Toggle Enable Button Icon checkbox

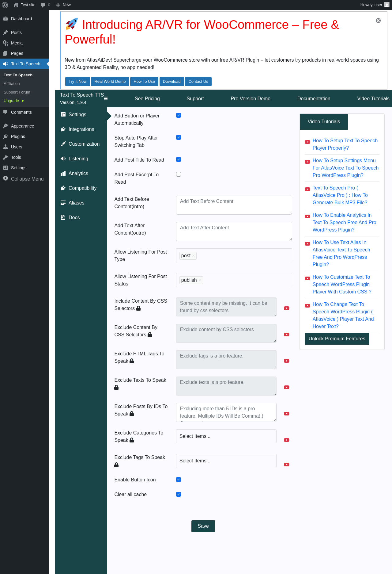(179, 480)
